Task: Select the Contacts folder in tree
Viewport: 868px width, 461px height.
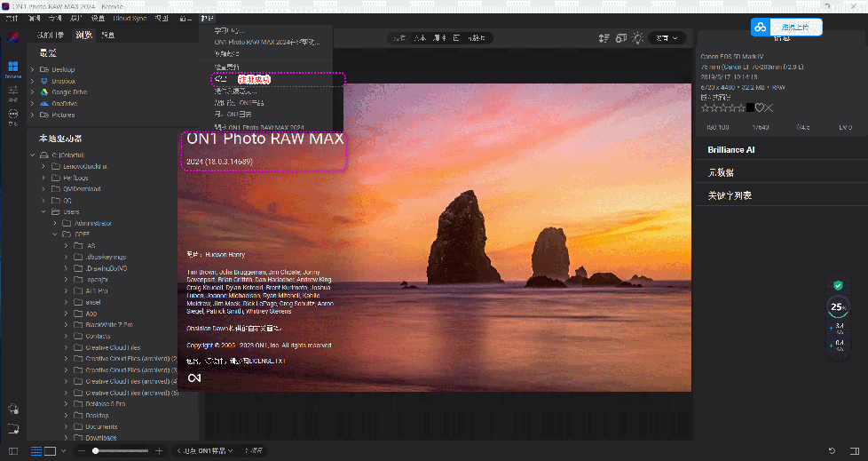Action: click(98, 337)
